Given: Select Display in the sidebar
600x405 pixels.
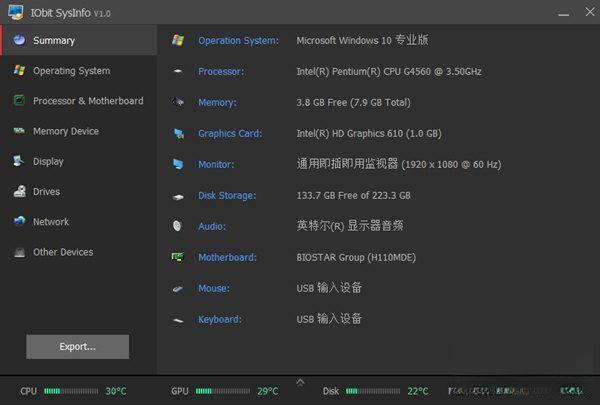Looking at the screenshot, I should tap(78, 161).
